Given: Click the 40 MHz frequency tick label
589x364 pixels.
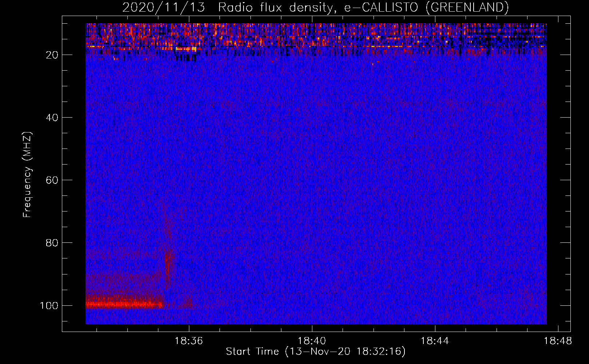Looking at the screenshot, I should tap(52, 118).
